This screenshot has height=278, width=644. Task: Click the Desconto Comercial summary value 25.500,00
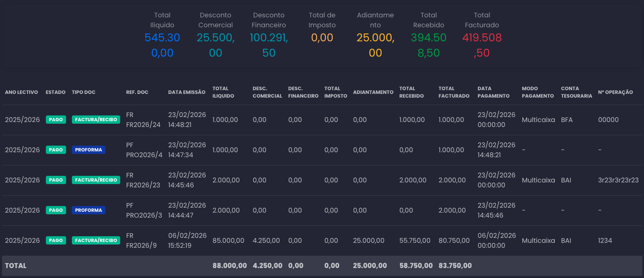pyautogui.click(x=216, y=45)
